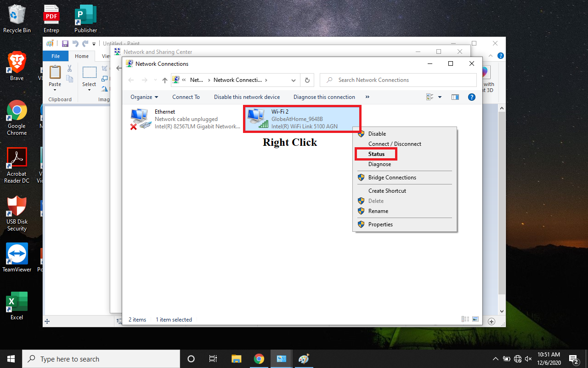Choose Rename in the context menu
The width and height of the screenshot is (588, 368).
coord(405,211)
